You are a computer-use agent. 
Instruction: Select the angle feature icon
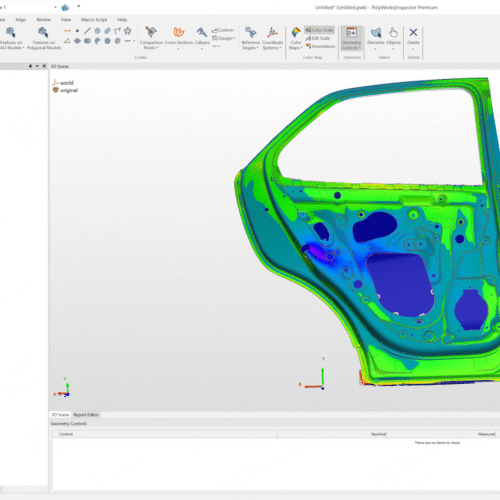67,41
